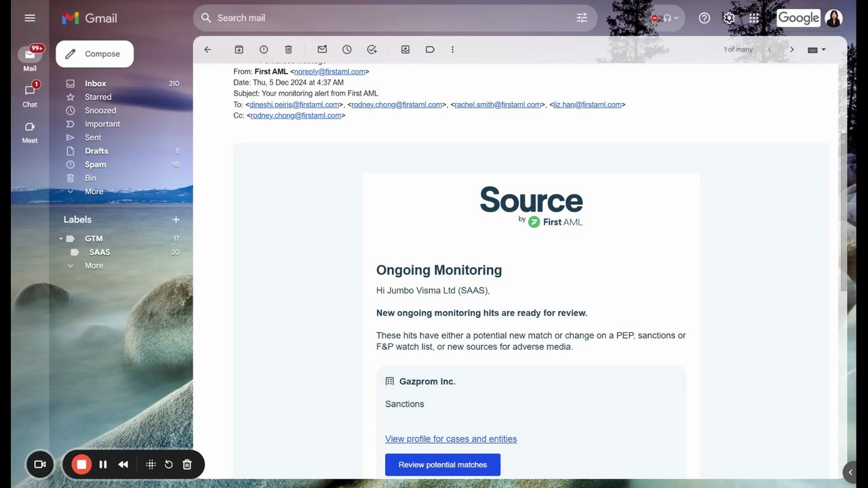Open the Settings gear
This screenshot has width=868, height=488.
click(x=729, y=18)
